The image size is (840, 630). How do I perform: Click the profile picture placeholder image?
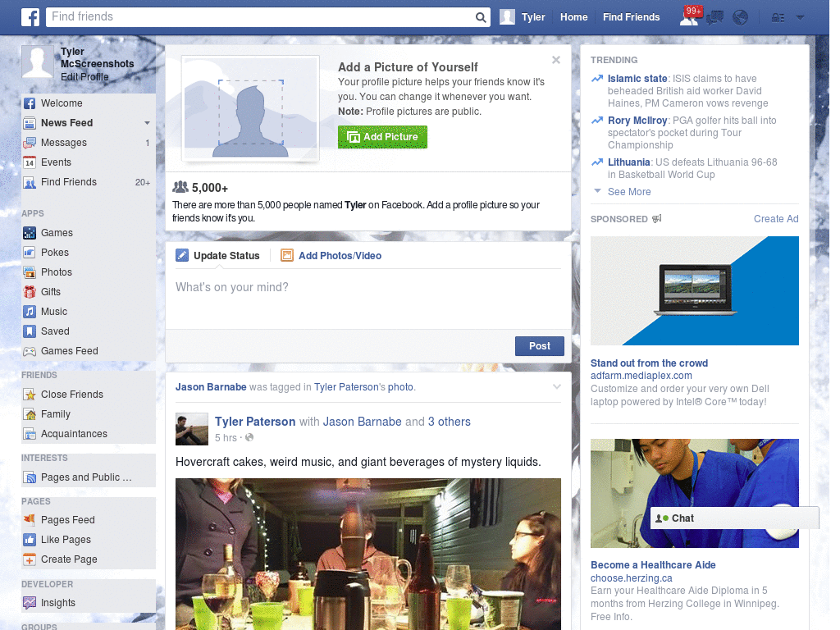tap(250, 107)
